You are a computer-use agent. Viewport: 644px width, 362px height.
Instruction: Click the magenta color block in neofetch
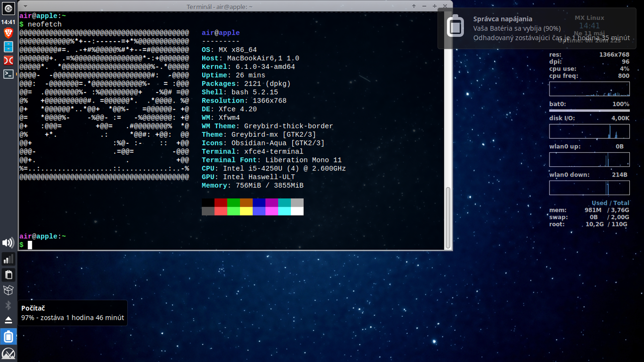click(272, 203)
